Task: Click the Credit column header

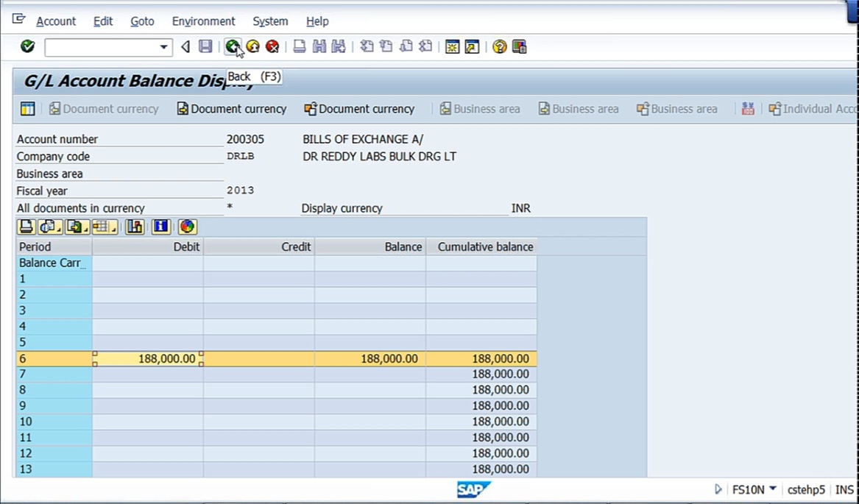Action: point(259,247)
